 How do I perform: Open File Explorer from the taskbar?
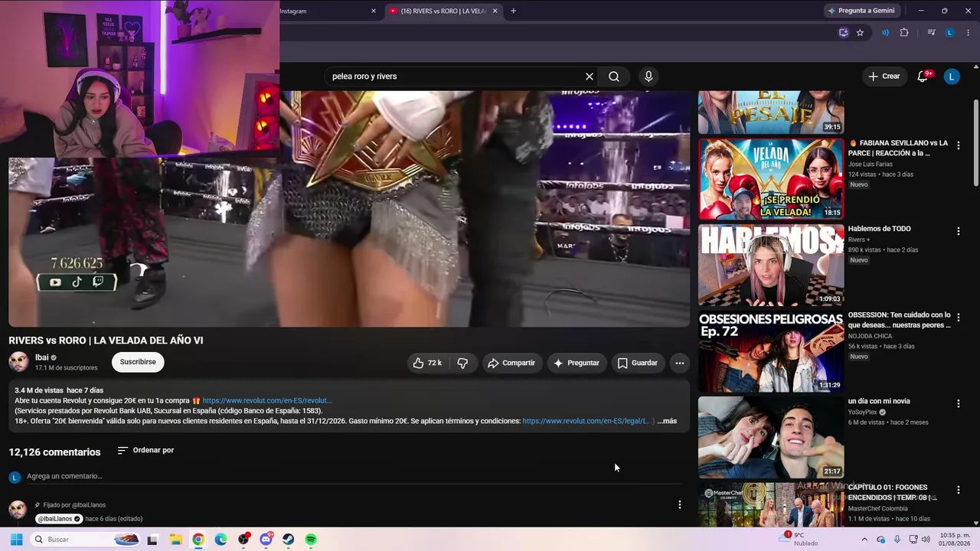pyautogui.click(x=175, y=540)
